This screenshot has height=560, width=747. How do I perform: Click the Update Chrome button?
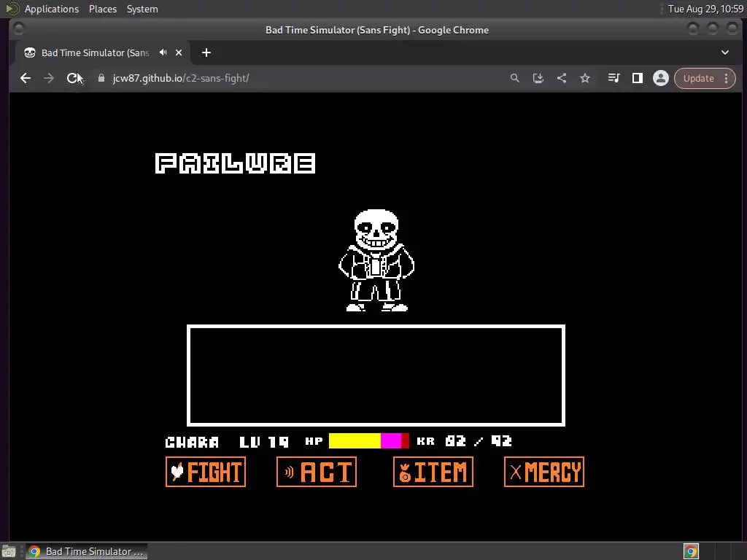pos(698,78)
